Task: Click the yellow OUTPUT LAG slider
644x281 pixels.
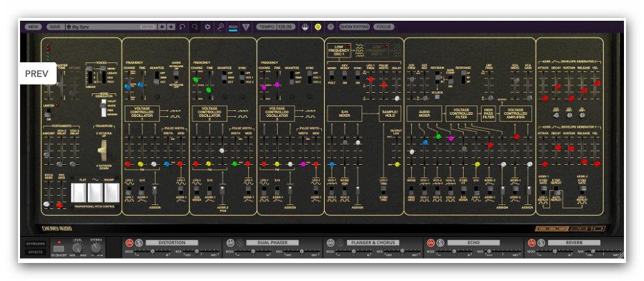Action: pyautogui.click(x=397, y=165)
